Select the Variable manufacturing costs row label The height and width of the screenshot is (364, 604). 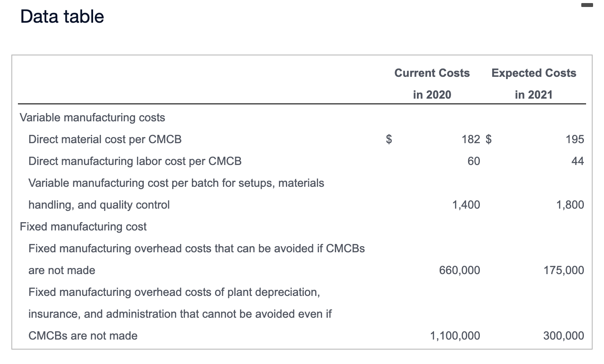[92, 117]
